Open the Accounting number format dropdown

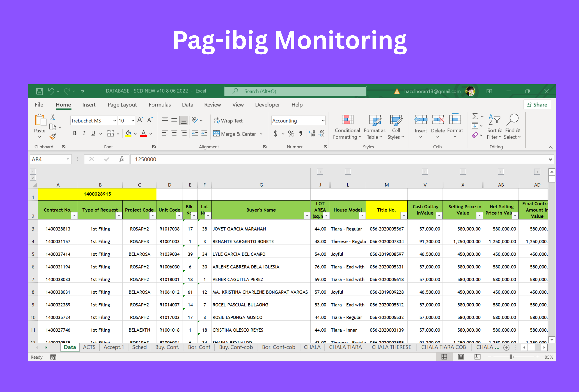click(x=323, y=121)
